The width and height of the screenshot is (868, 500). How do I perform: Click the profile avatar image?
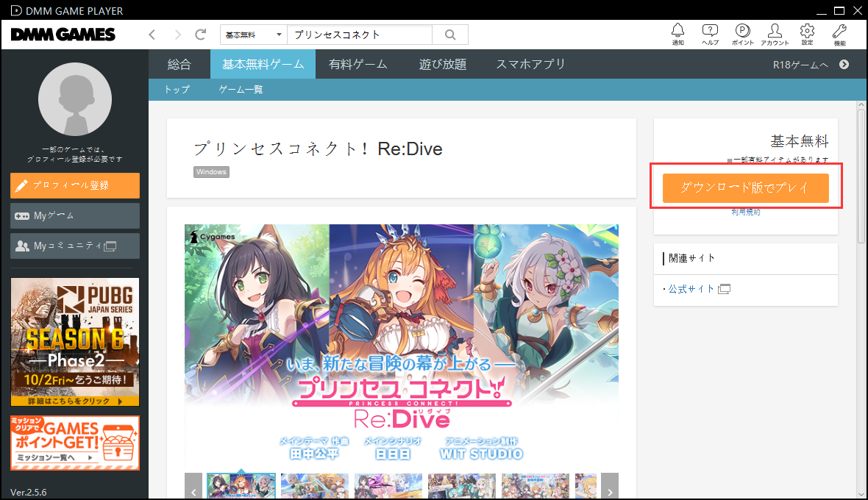(x=75, y=99)
